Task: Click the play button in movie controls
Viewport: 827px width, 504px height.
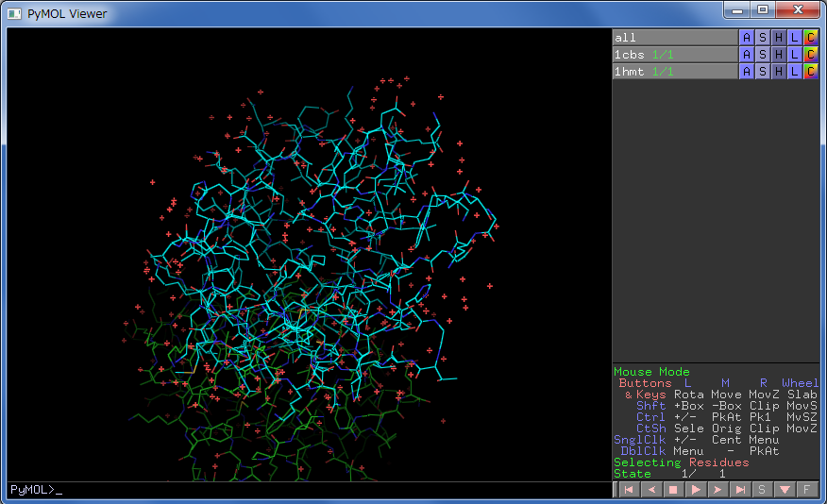Action: (x=696, y=490)
